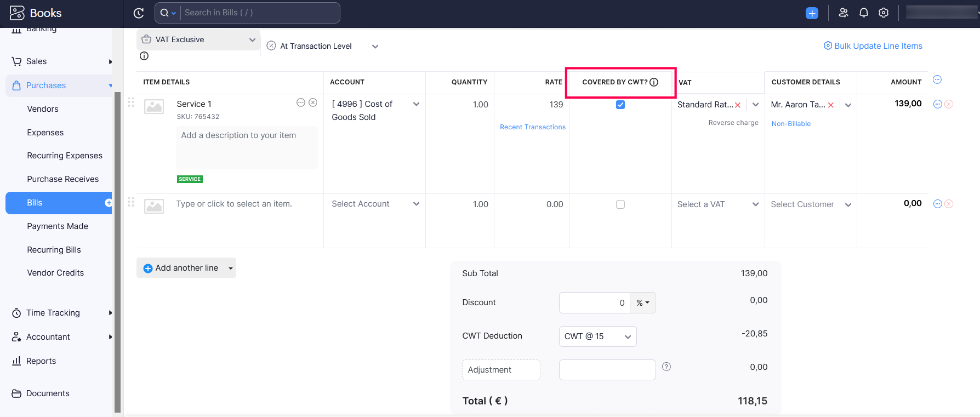980x417 pixels.
Task: Click the referrals people icon in header
Action: (x=844, y=13)
